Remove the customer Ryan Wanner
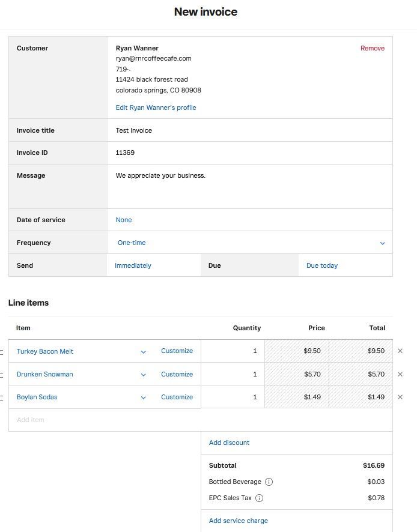 point(372,48)
